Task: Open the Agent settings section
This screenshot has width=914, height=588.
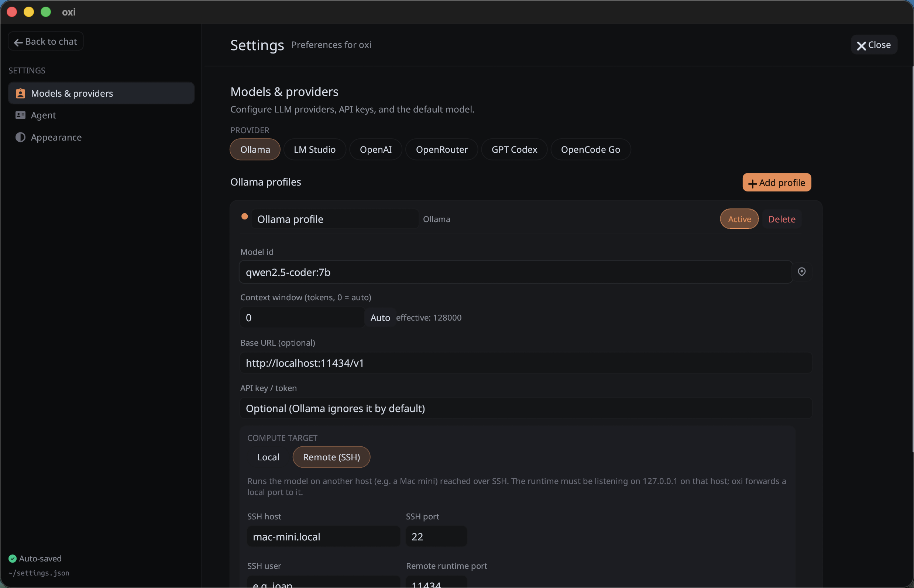Action: [x=101, y=115]
